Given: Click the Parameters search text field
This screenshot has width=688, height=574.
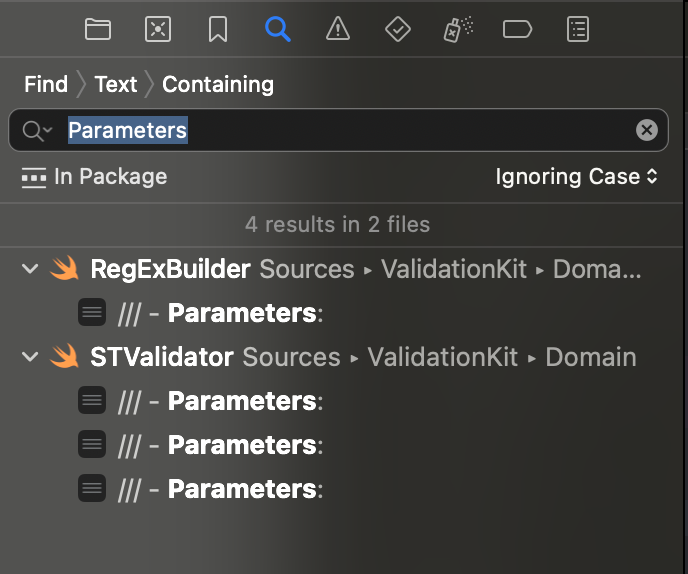Looking at the screenshot, I should click(338, 130).
